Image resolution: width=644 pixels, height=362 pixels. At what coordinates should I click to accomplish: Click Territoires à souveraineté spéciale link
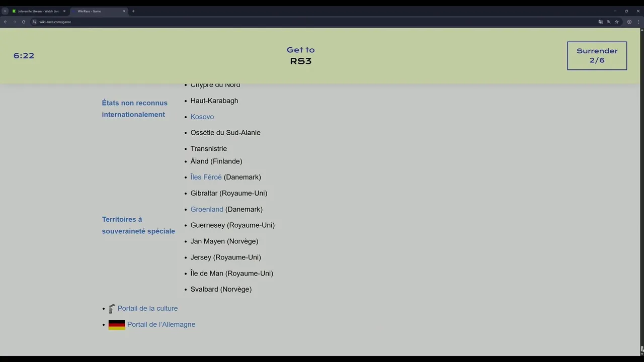138,225
